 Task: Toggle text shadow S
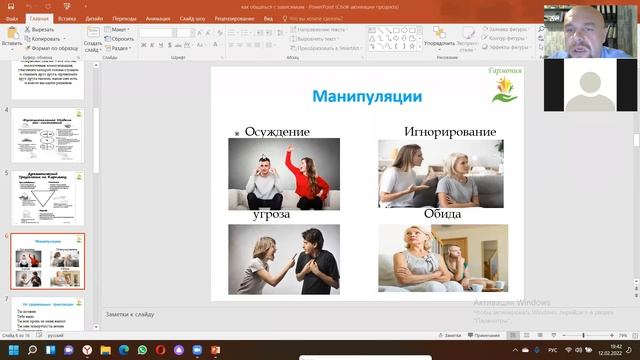point(169,45)
